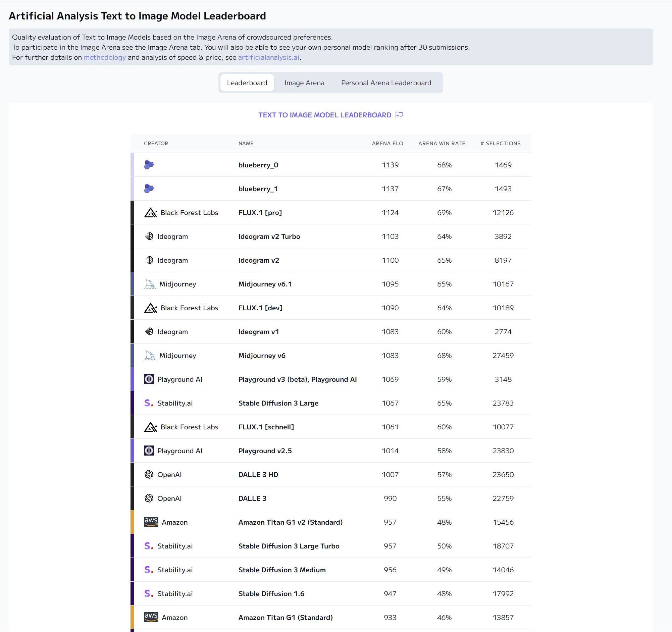Viewport: 672px width, 632px height.
Task: Click the Elo value 1139
Action: (390, 165)
